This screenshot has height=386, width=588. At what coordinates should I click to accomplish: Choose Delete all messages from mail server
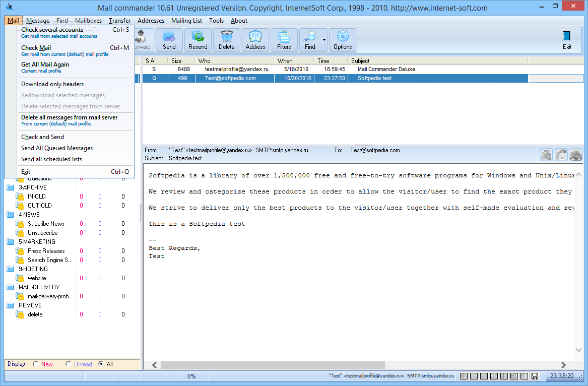coord(75,120)
